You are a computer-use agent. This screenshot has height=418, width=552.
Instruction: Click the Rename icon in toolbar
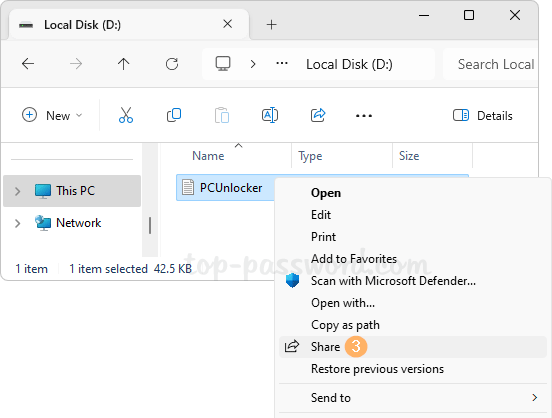click(270, 115)
